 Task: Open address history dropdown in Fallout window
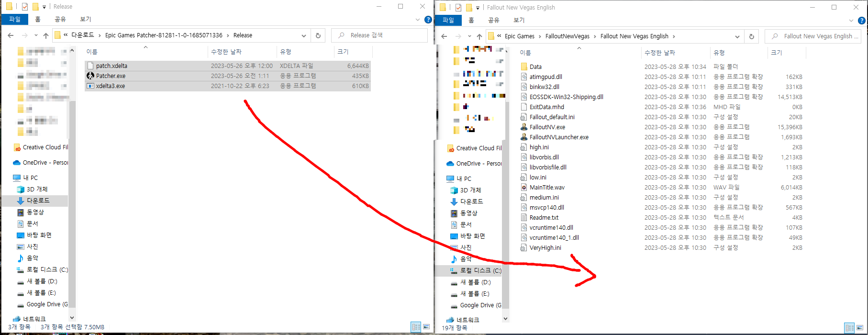click(x=737, y=36)
